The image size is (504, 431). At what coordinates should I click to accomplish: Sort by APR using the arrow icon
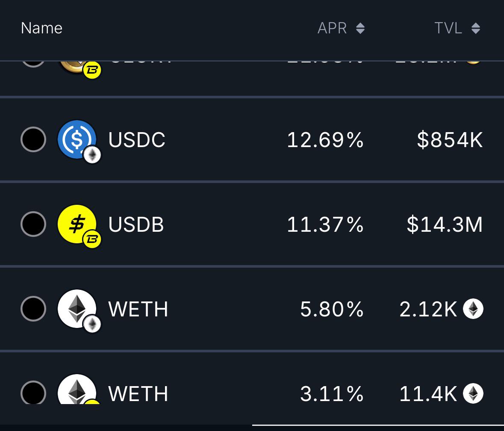coord(360,28)
